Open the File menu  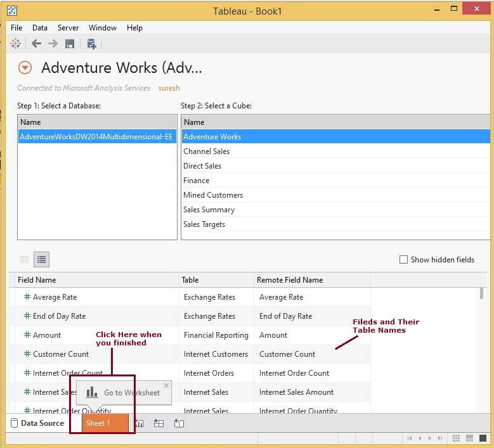[x=16, y=28]
